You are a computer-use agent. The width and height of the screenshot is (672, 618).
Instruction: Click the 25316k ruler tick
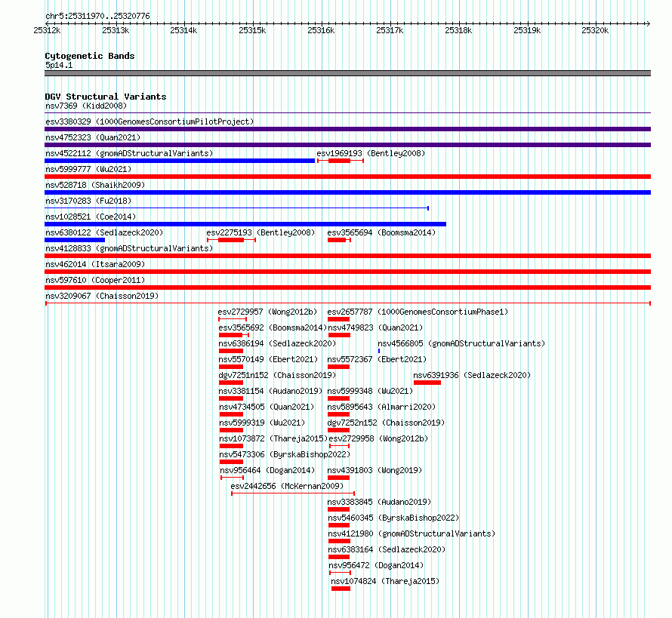point(321,30)
